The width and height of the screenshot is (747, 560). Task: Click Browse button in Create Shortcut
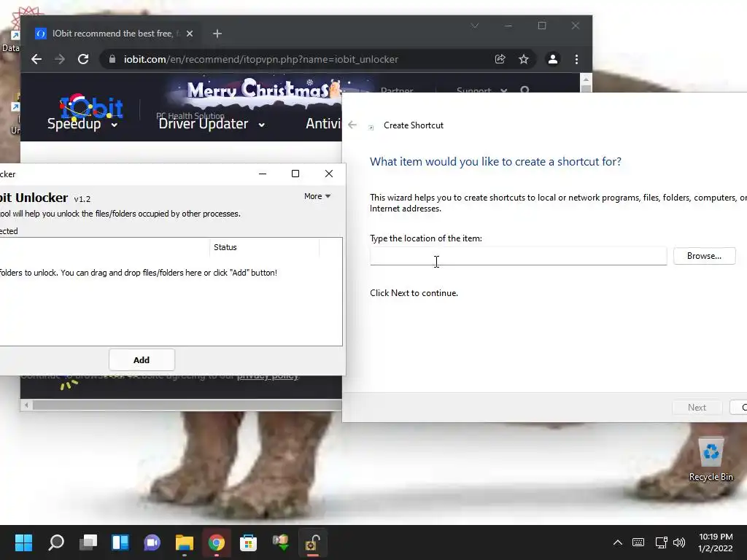click(x=704, y=256)
